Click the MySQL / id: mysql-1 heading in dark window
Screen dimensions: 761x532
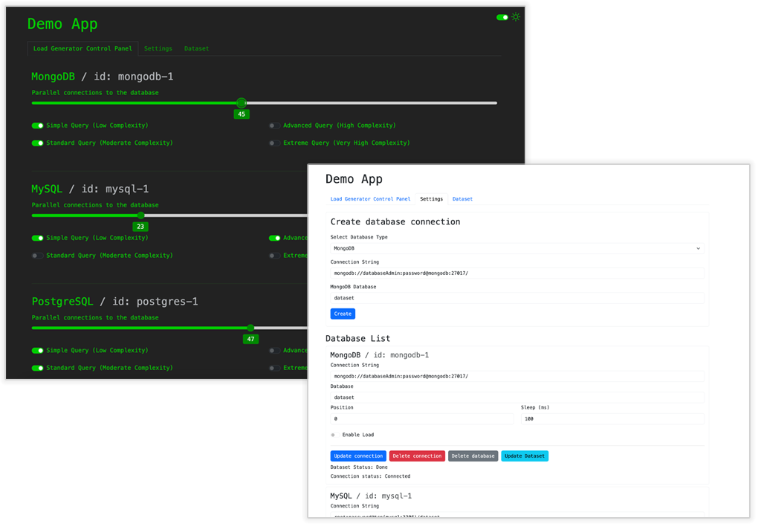pos(90,189)
